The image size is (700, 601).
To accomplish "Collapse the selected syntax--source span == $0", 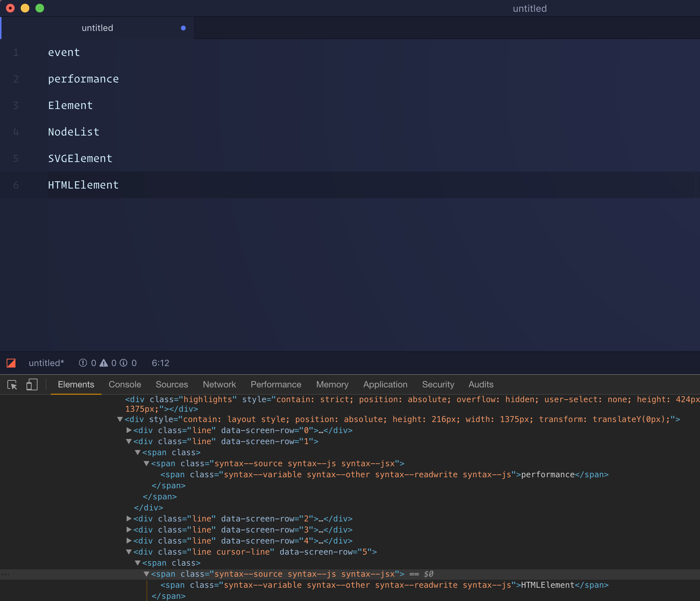I will (x=146, y=574).
